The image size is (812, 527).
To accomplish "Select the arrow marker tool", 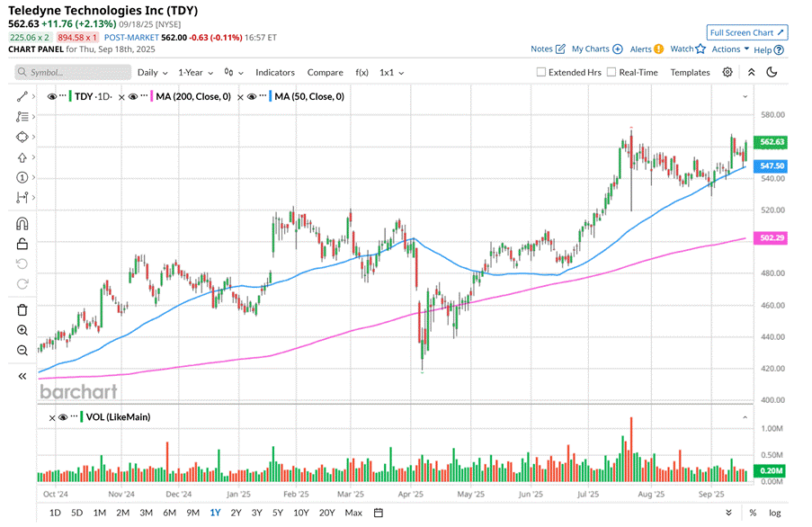I will pyautogui.click(x=22, y=157).
